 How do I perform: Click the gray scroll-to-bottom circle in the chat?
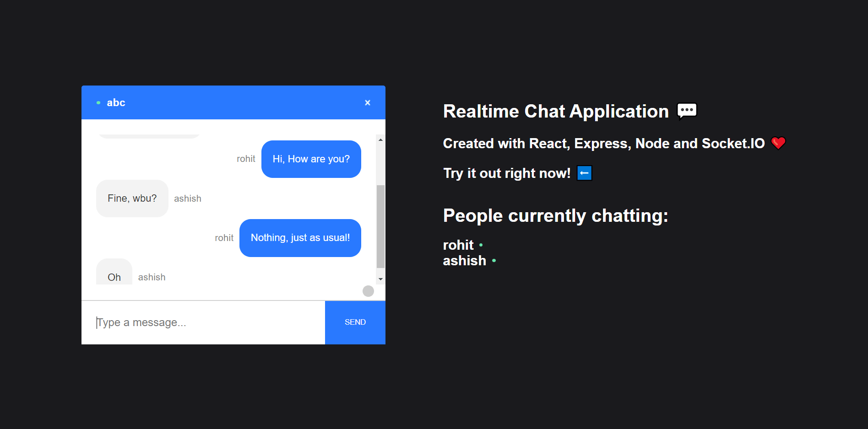tap(368, 291)
